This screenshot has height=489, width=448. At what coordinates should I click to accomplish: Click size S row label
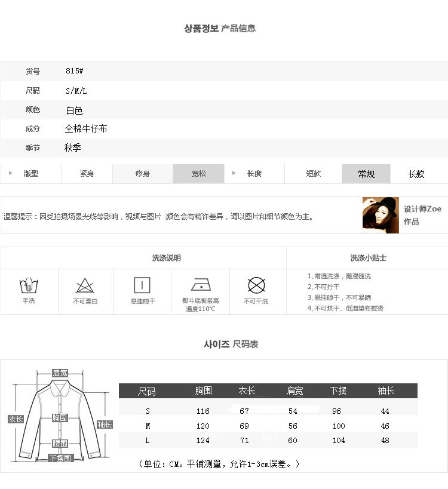point(148,411)
